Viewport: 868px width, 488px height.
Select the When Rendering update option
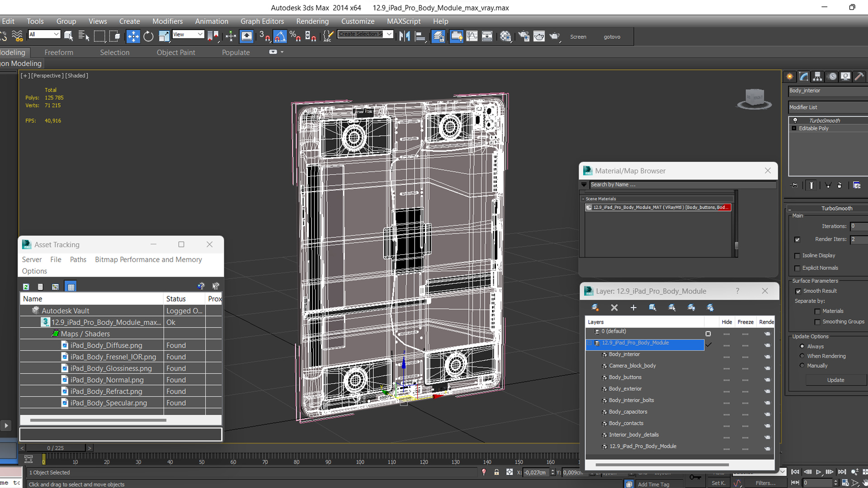point(802,356)
